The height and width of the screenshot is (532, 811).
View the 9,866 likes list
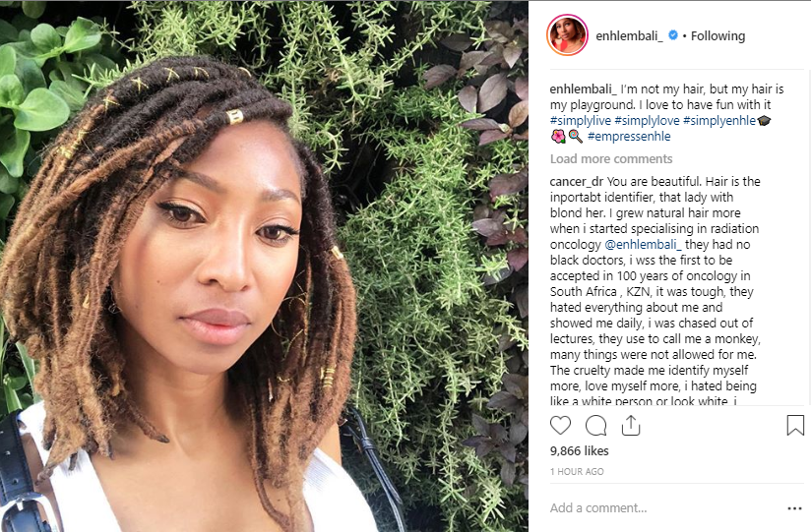pos(580,450)
